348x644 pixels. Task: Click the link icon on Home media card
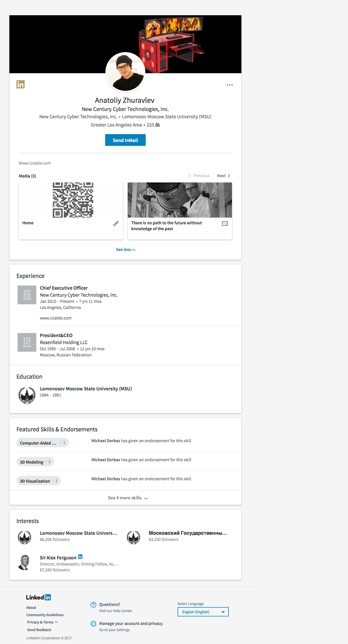click(x=116, y=223)
